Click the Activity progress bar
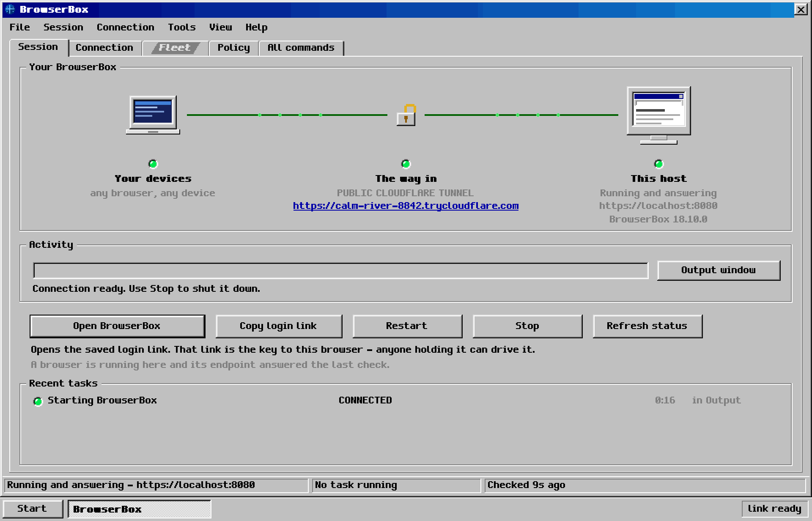This screenshot has height=521, width=812. 340,271
